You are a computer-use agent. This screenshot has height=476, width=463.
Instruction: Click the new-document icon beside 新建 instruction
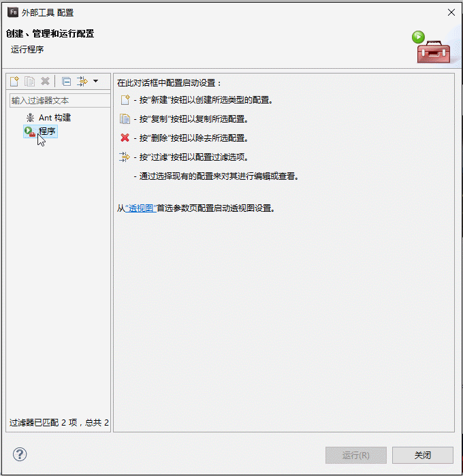[125, 100]
